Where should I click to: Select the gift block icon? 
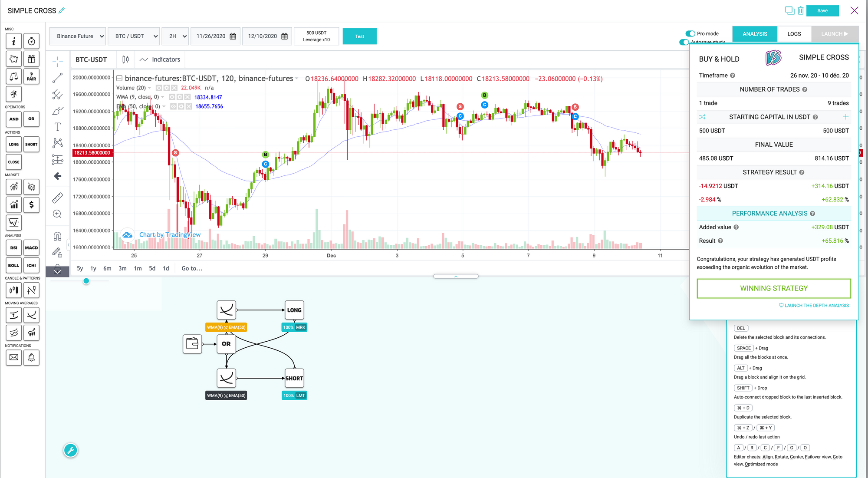pyautogui.click(x=31, y=59)
